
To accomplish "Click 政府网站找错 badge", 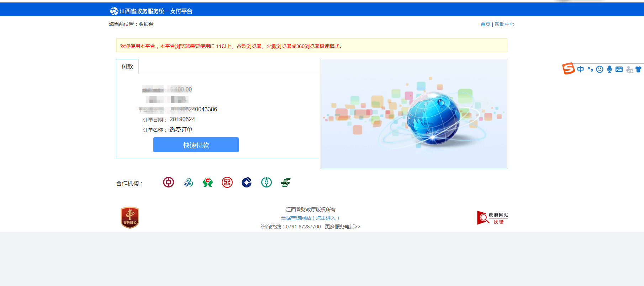I will (492, 218).
